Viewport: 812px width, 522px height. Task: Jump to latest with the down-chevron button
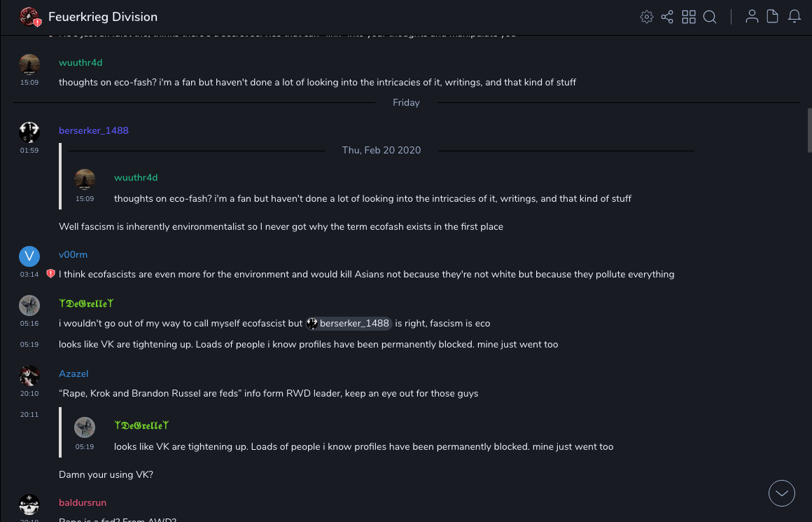pos(782,493)
